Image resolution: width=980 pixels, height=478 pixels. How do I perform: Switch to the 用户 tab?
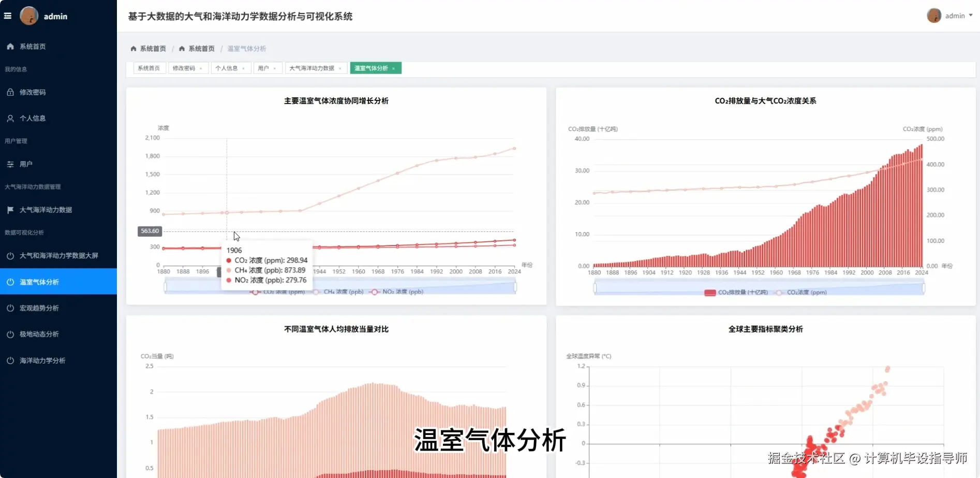click(264, 68)
